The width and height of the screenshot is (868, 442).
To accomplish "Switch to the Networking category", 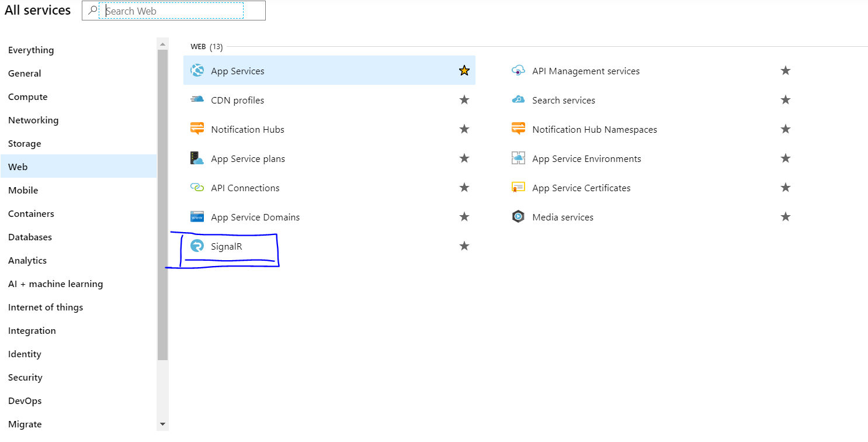I will 33,120.
